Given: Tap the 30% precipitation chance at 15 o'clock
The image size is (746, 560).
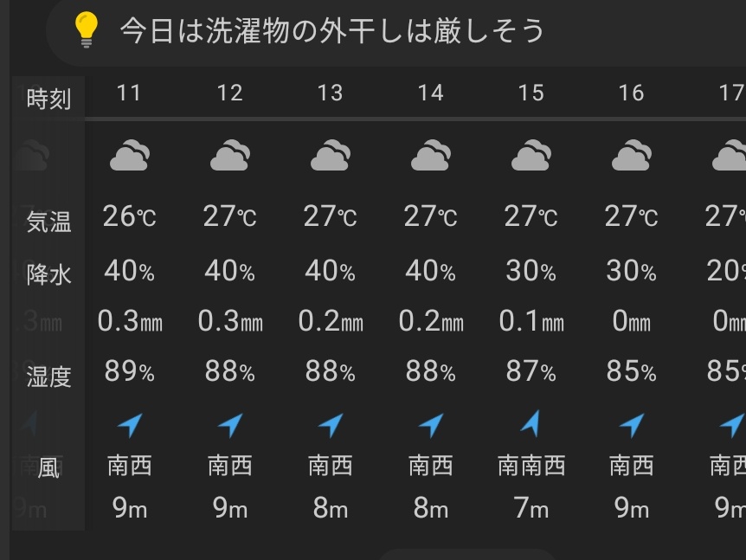Looking at the screenshot, I should click(531, 271).
